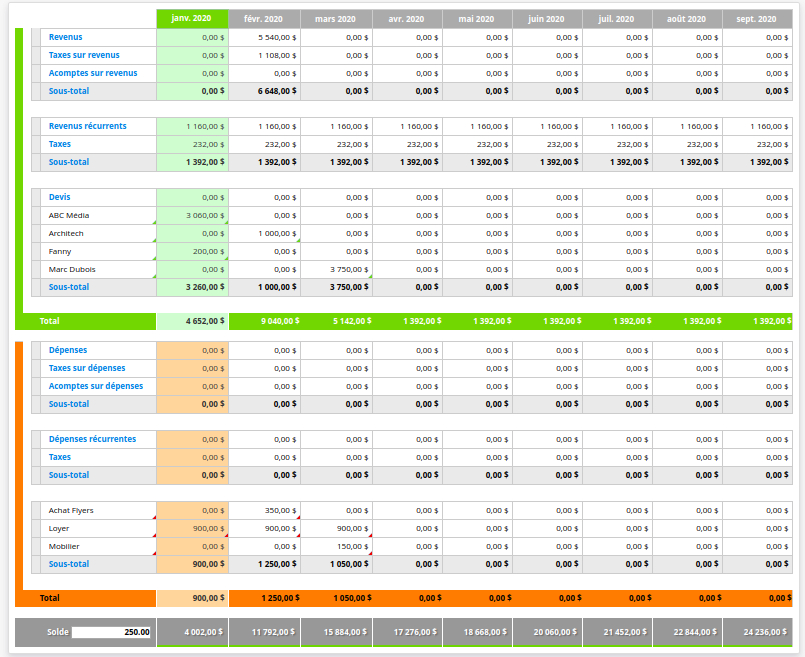Click the Acomptes sur dépenses link
The width and height of the screenshot is (805, 657).
(x=96, y=386)
